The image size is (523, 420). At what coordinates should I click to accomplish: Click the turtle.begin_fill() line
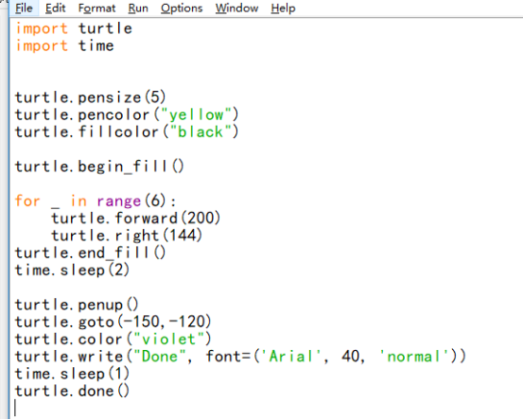pos(99,166)
